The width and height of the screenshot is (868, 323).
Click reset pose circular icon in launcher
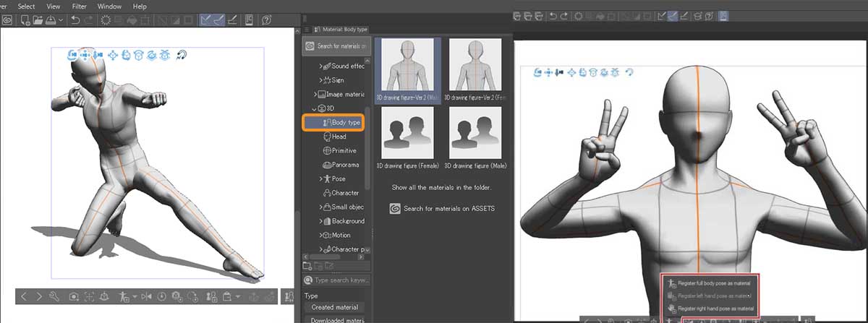click(x=161, y=296)
